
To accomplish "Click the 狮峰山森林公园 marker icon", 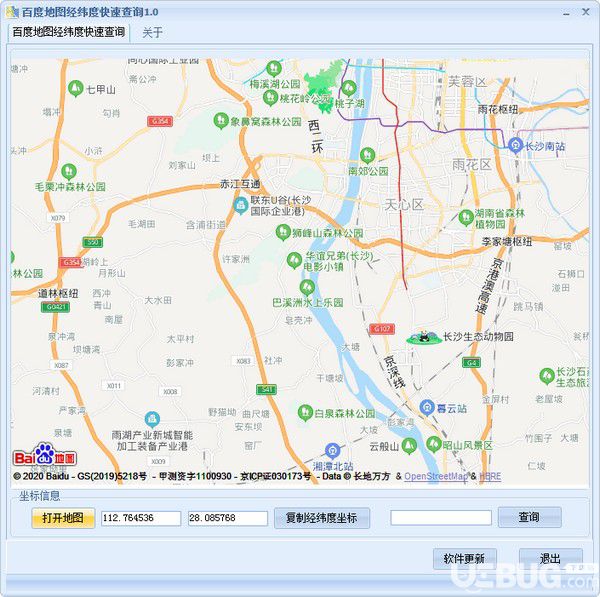I will (x=283, y=232).
